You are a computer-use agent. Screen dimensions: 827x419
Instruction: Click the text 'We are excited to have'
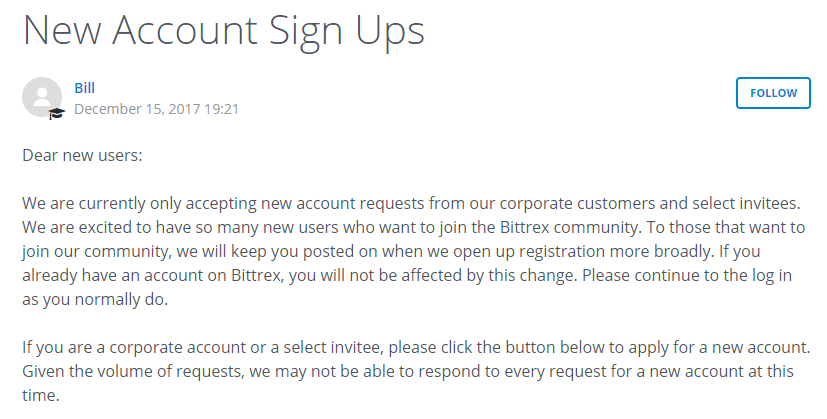[103, 227]
